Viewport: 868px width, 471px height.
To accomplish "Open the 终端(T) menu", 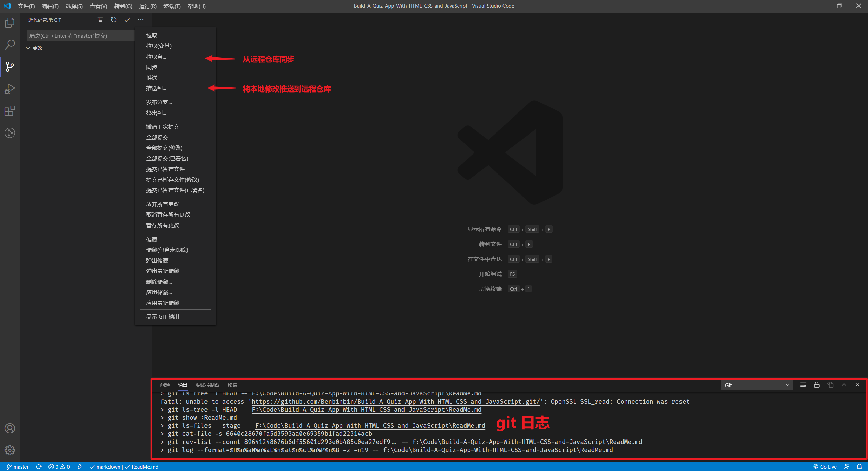I will coord(172,6).
